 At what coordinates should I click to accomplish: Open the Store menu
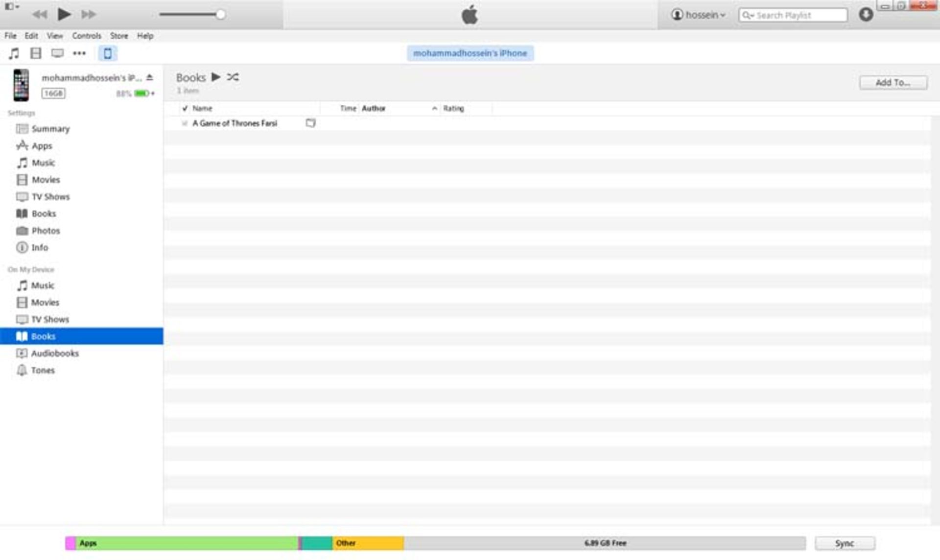tap(119, 36)
